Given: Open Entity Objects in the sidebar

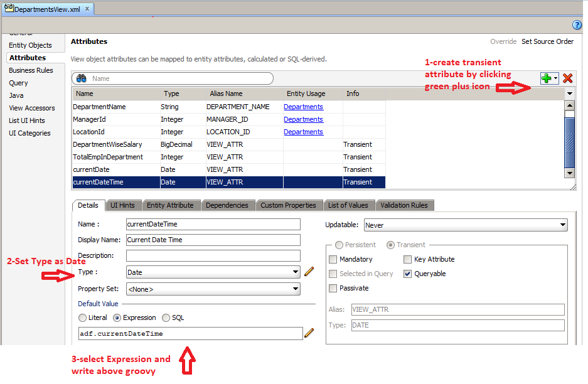Looking at the screenshot, I should pyautogui.click(x=30, y=45).
